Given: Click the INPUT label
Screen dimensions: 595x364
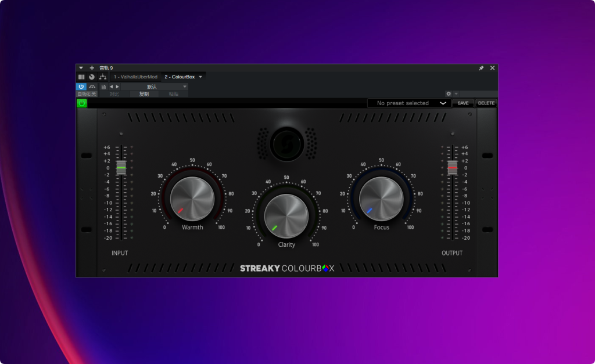Looking at the screenshot, I should coord(120,253).
